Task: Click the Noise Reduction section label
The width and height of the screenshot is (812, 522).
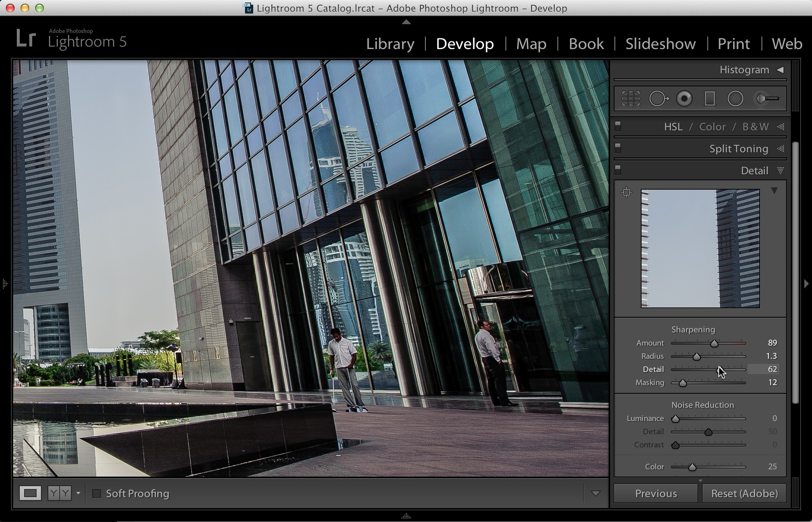Action: 703,405
